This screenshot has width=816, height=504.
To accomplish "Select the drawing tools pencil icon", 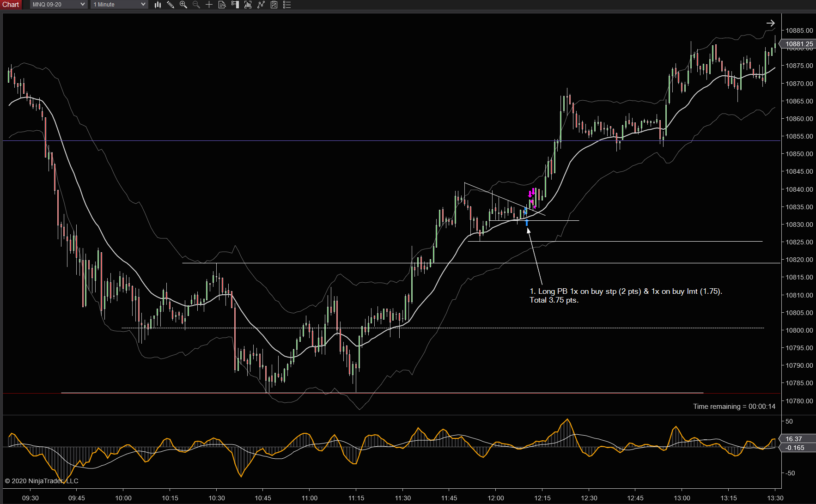I will pos(171,5).
